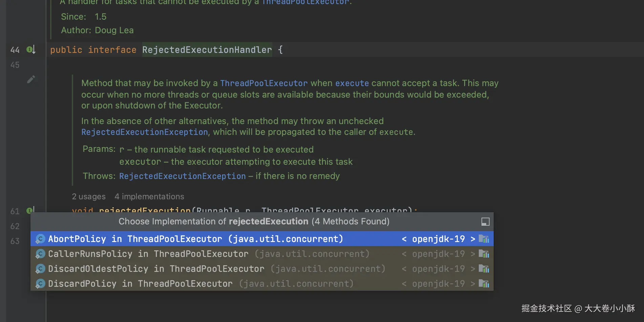The image size is (644, 322).
Task: Click line number 62 in the gutter
Action: click(x=15, y=226)
